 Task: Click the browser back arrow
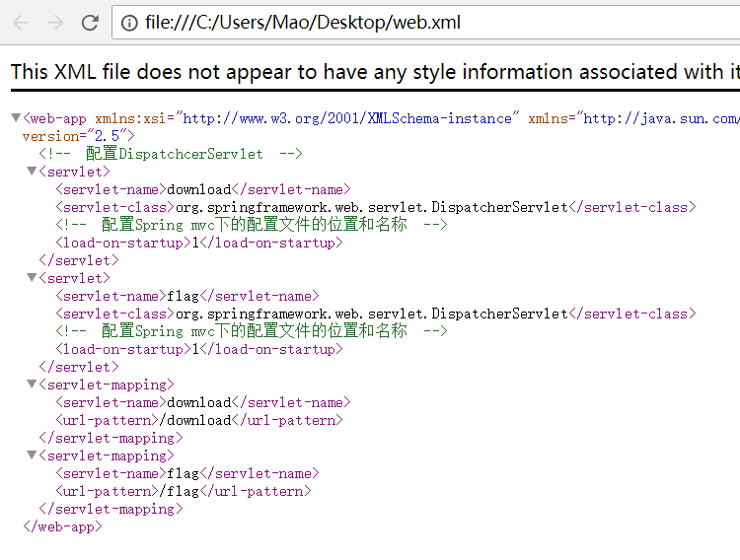point(21,23)
